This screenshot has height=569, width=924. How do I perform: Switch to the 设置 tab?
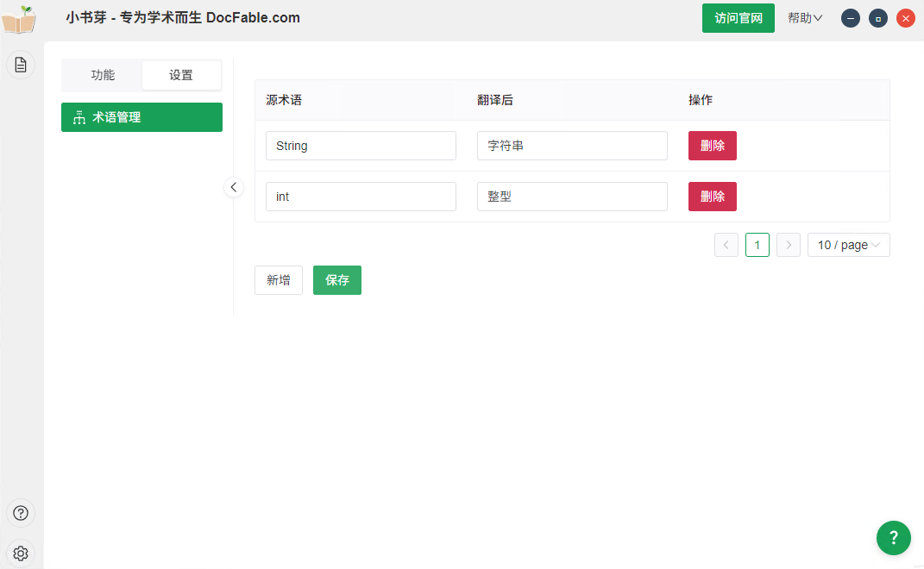[181, 75]
